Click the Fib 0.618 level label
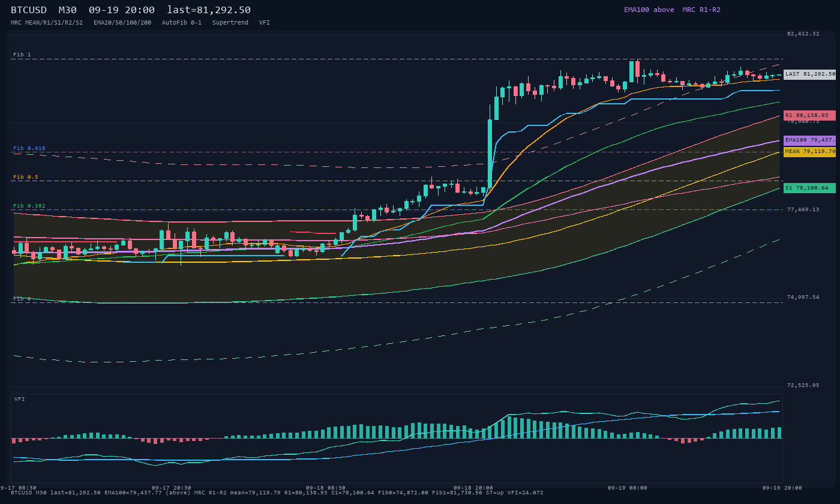Screen dimensions: 840x504 pyautogui.click(x=29, y=148)
